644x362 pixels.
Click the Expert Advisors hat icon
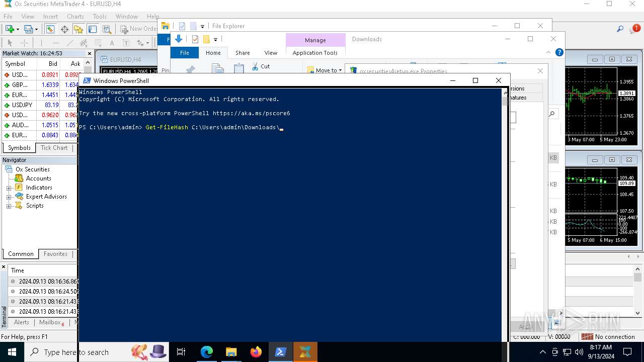tap(19, 197)
